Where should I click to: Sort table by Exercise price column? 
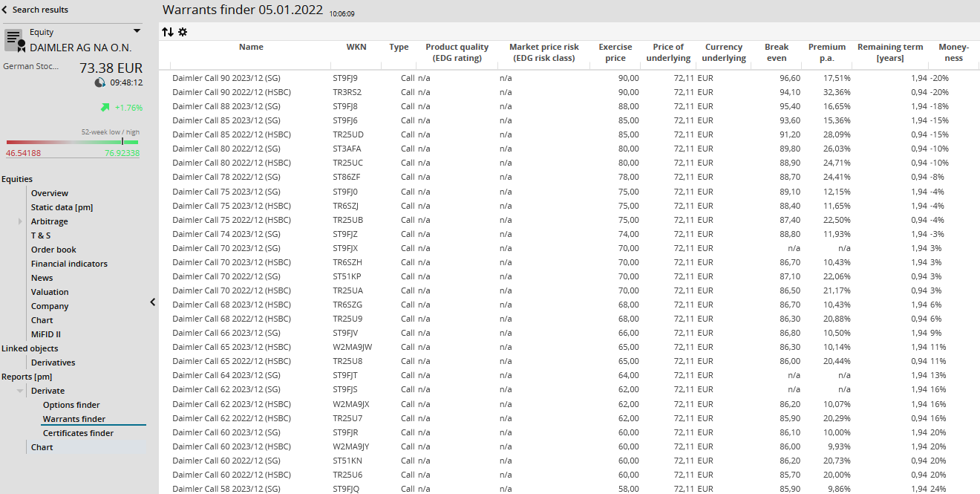click(615, 52)
